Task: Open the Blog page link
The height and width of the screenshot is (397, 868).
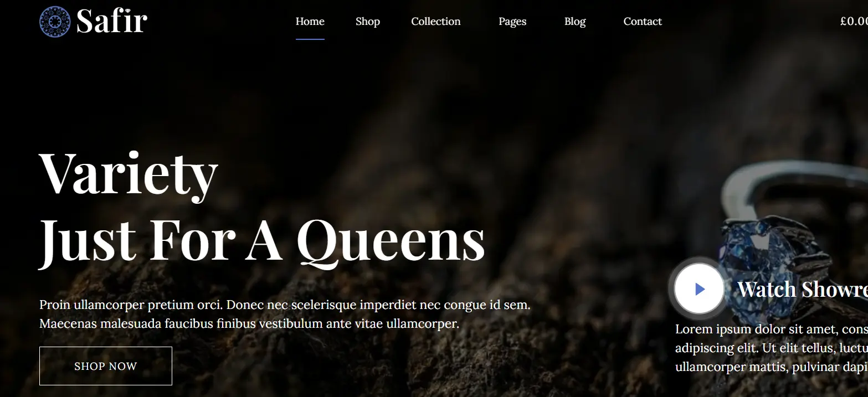Action: [574, 22]
